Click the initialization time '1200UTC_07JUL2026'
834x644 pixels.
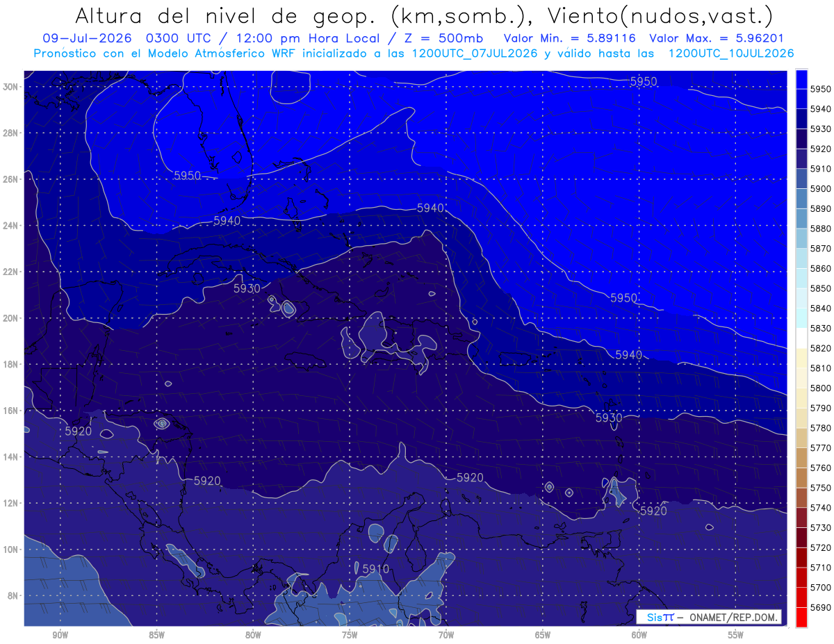click(475, 53)
